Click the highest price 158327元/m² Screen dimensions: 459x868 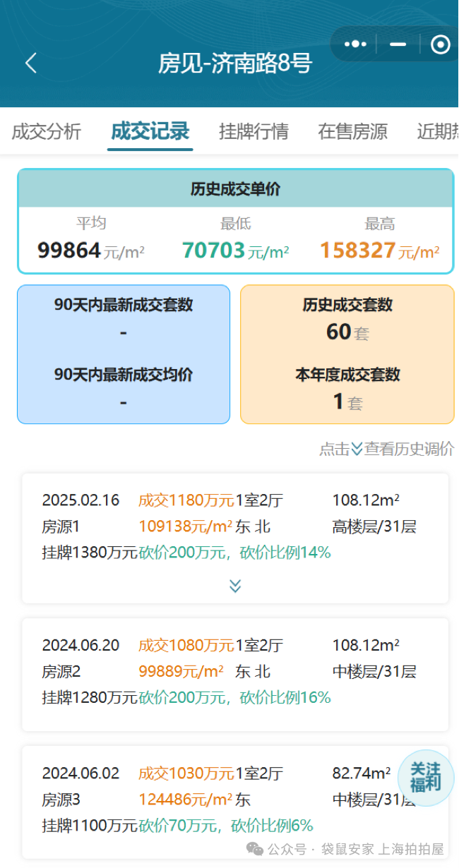coord(380,250)
